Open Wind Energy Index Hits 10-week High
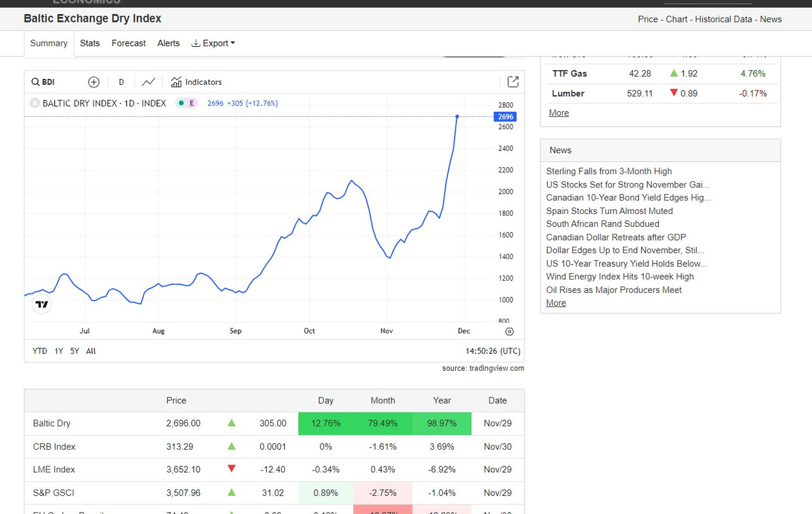812x514 pixels. coord(620,276)
